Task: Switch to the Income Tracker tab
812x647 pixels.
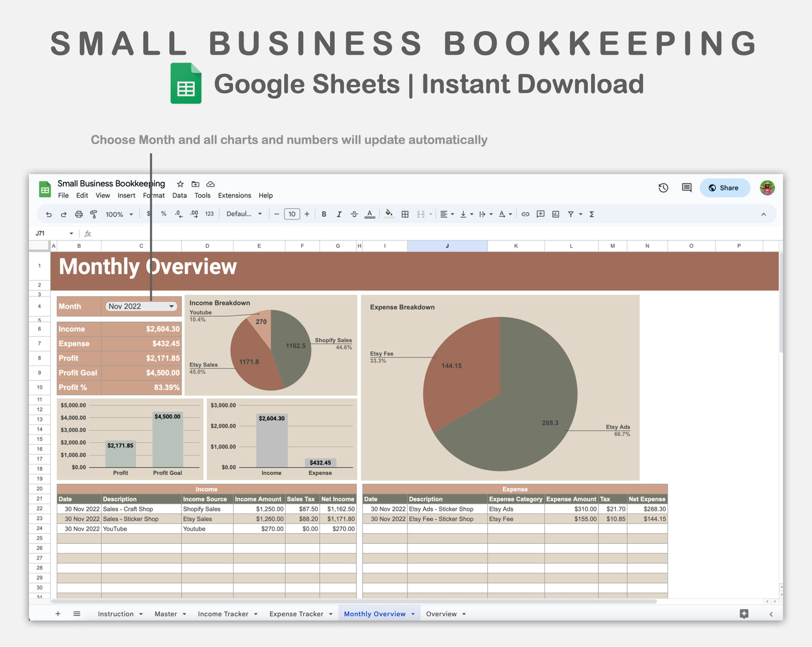Action: (223, 613)
